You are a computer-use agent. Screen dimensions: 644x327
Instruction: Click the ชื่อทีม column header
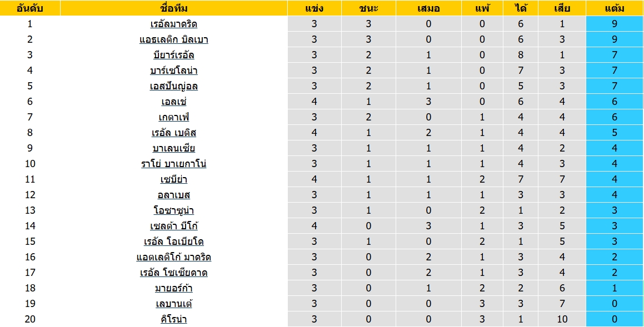pos(174,8)
